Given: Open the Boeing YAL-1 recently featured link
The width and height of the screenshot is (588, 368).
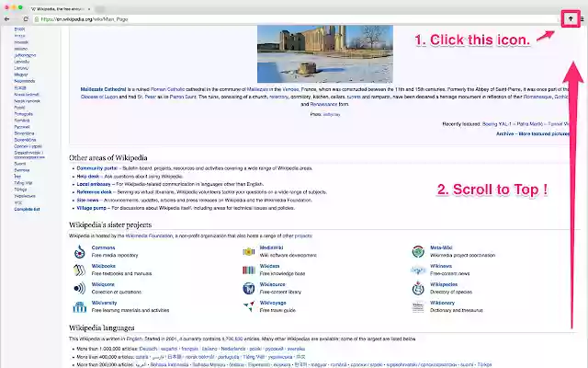Looking at the screenshot, I should tap(496, 124).
